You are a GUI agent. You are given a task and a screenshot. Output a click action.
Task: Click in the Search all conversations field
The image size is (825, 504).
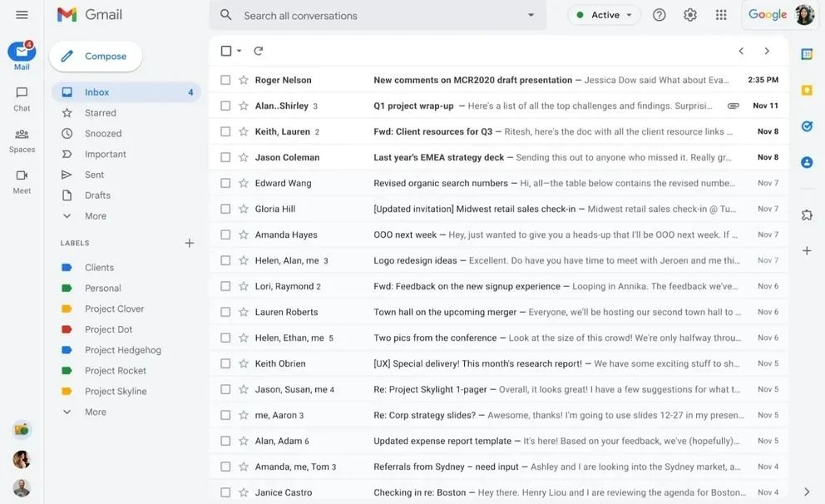click(379, 15)
